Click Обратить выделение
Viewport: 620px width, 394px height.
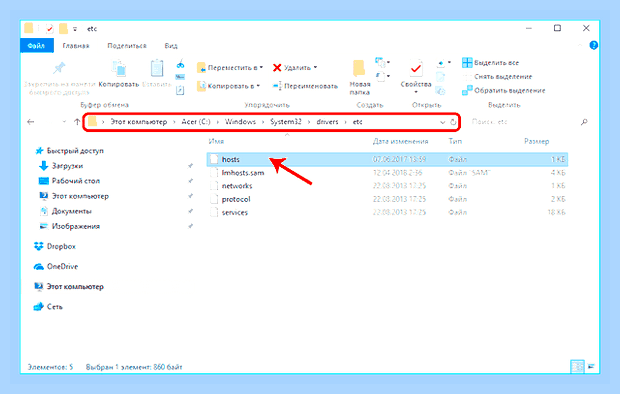point(504,91)
